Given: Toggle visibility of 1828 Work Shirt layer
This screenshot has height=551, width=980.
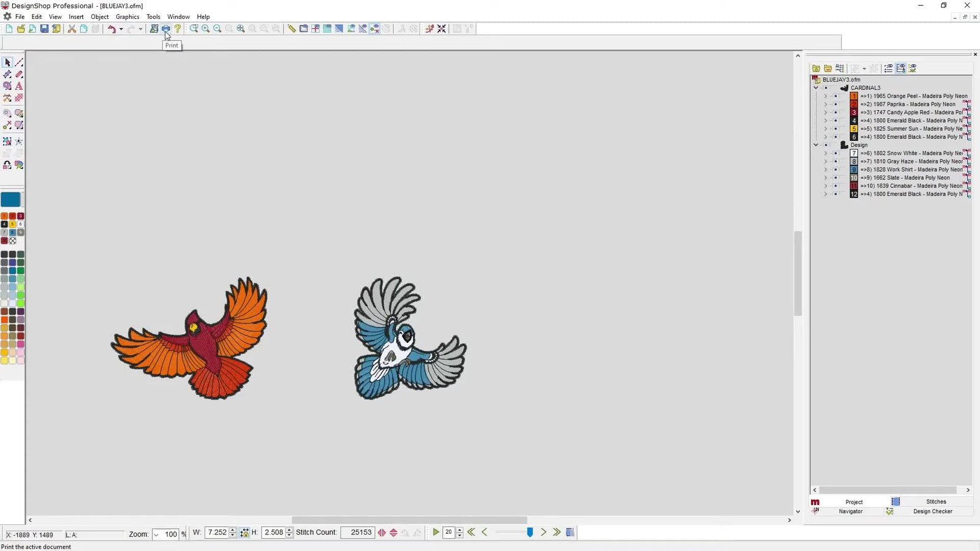Looking at the screenshot, I should [x=835, y=170].
